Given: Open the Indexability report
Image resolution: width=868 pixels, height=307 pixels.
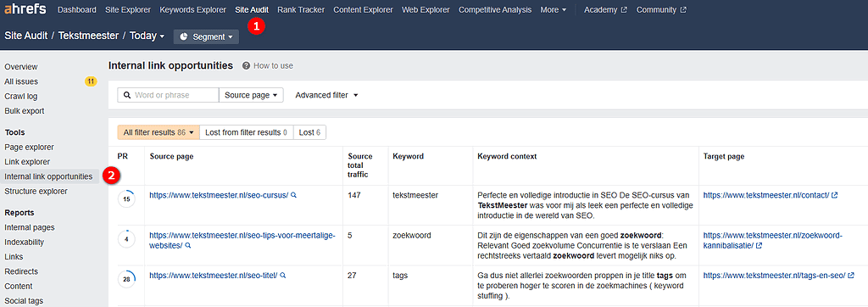Looking at the screenshot, I should point(25,243).
